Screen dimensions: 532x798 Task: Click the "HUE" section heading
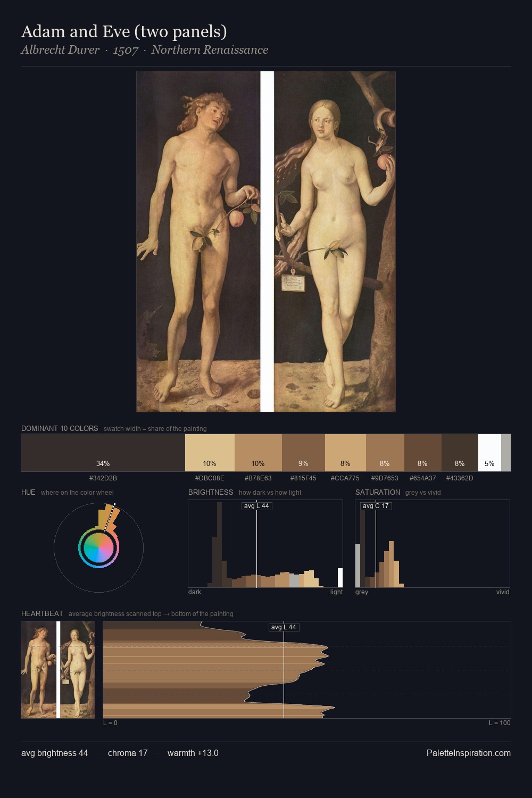click(28, 492)
